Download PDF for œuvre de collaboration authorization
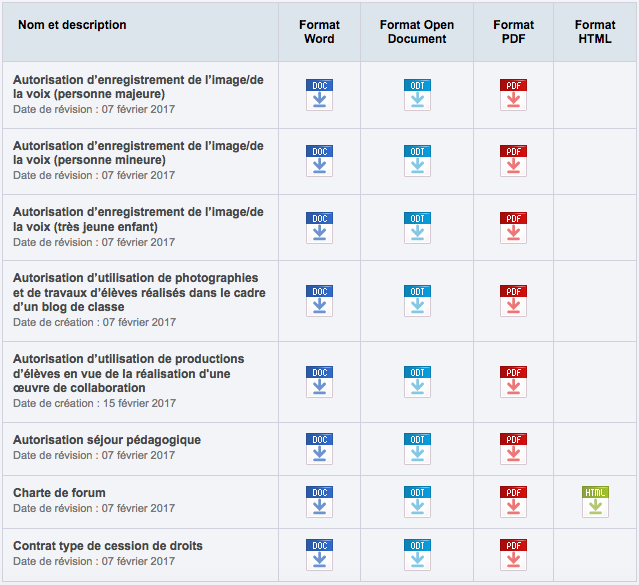 tap(513, 381)
